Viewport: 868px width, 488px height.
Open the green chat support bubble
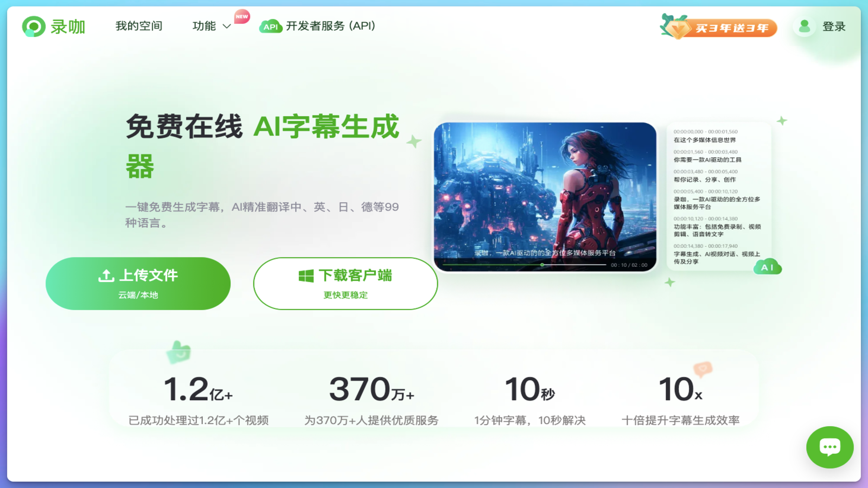pyautogui.click(x=829, y=447)
